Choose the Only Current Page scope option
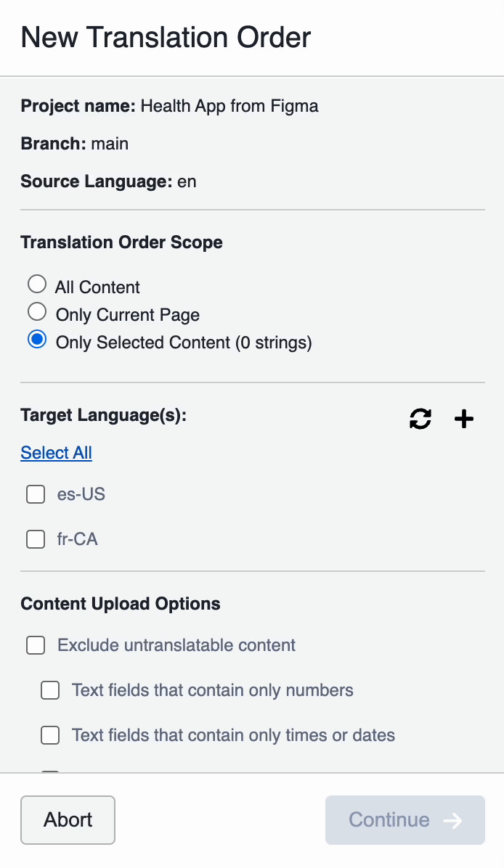 (x=37, y=311)
